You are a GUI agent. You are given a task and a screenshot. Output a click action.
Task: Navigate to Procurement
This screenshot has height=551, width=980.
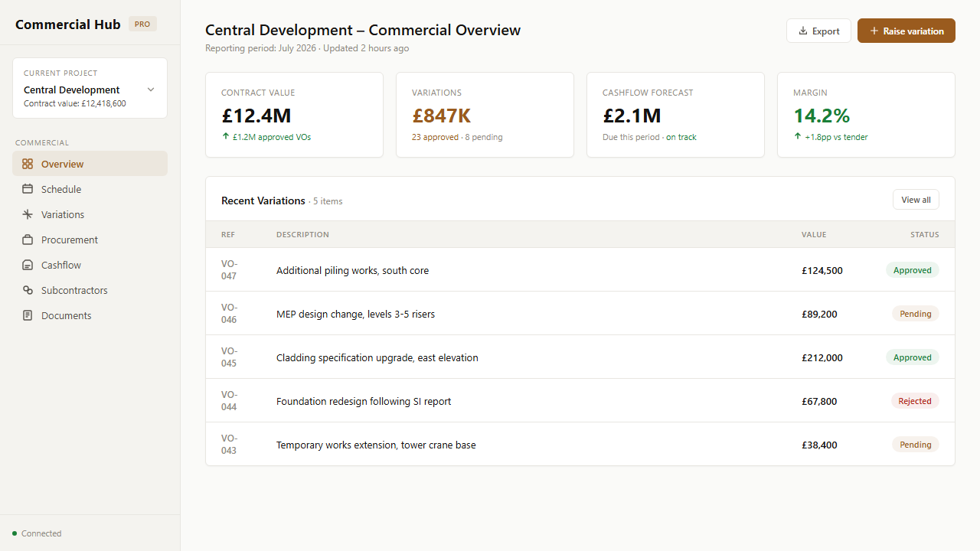(x=90, y=240)
